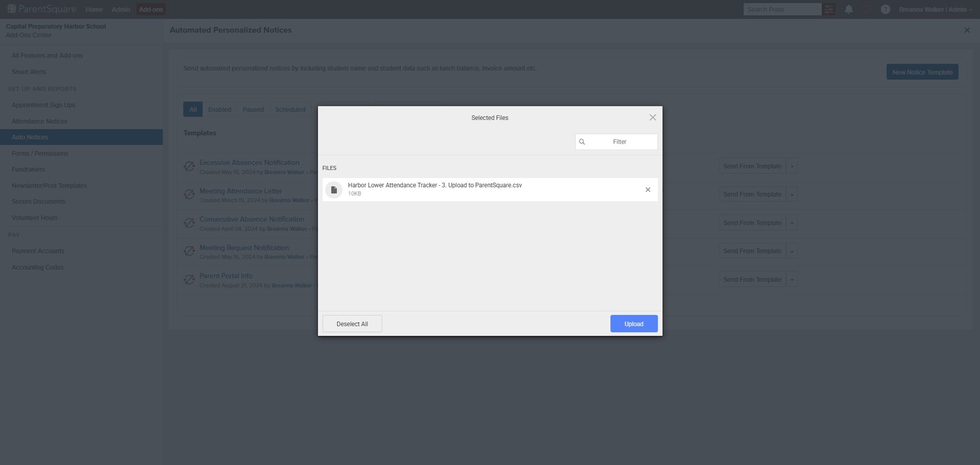
Task: Click the file document icon in list
Action: coord(334,190)
